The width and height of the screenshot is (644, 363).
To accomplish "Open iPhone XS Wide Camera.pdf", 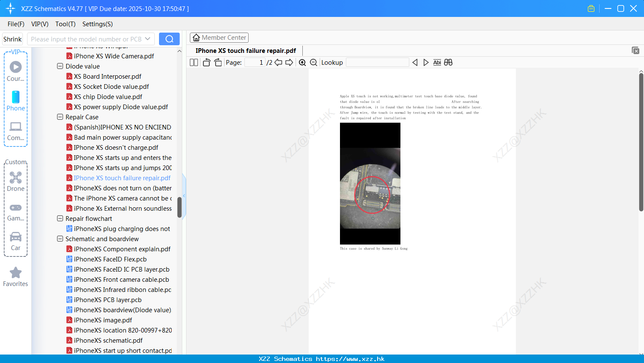I will click(114, 56).
